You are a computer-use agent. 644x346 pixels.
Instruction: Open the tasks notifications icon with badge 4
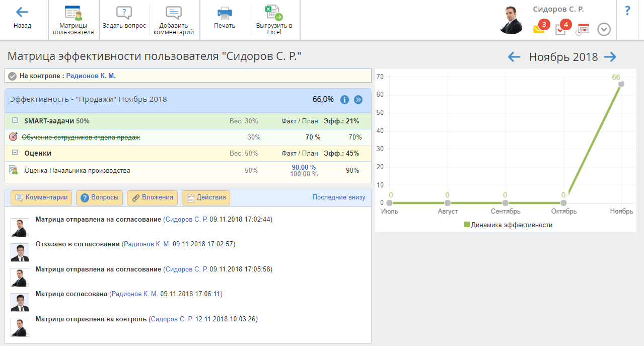coord(560,29)
